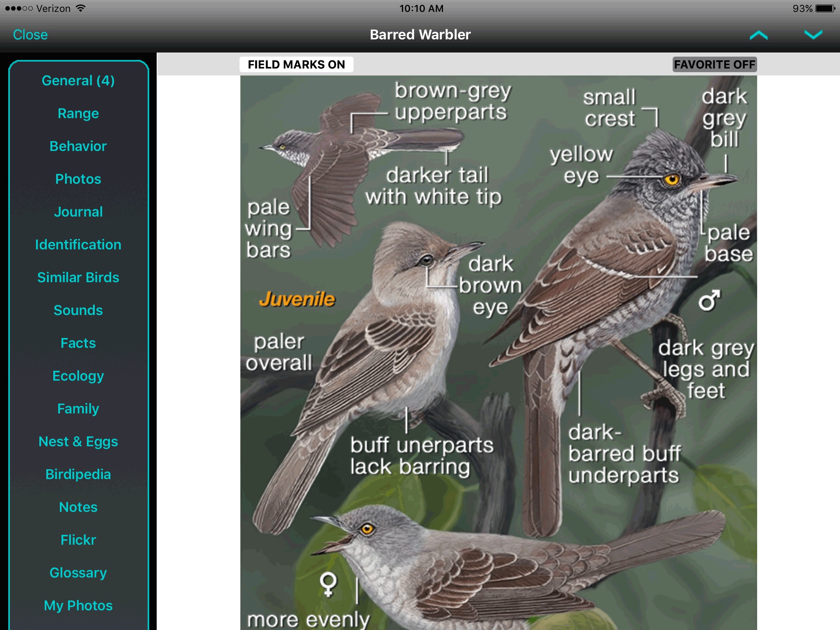Open Notes from the sidebar
This screenshot has height=630, width=840.
pyautogui.click(x=78, y=507)
